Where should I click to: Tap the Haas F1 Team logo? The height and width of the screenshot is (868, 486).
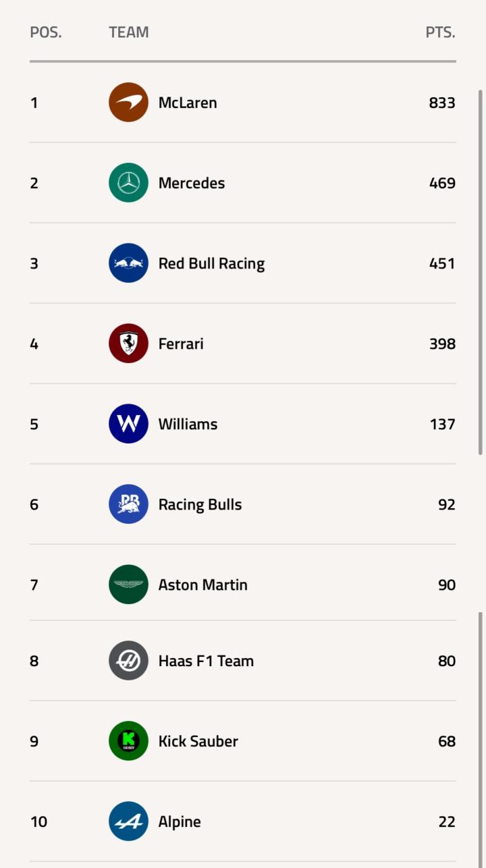click(128, 661)
